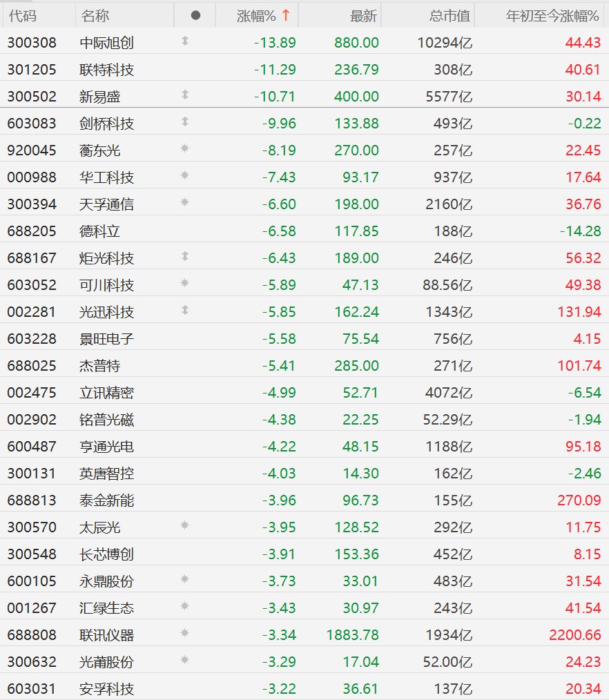The image size is (609, 700).
Task: Click stock code 002281
Action: pos(32,311)
